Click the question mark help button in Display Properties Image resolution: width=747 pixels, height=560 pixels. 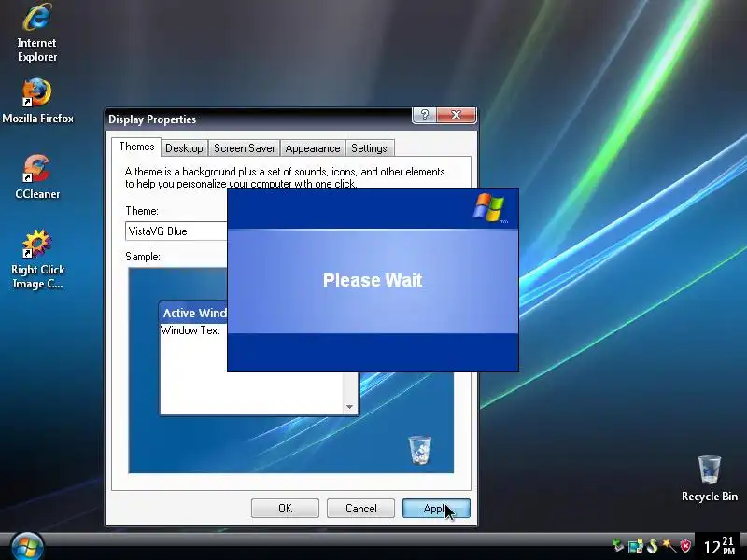(x=424, y=115)
